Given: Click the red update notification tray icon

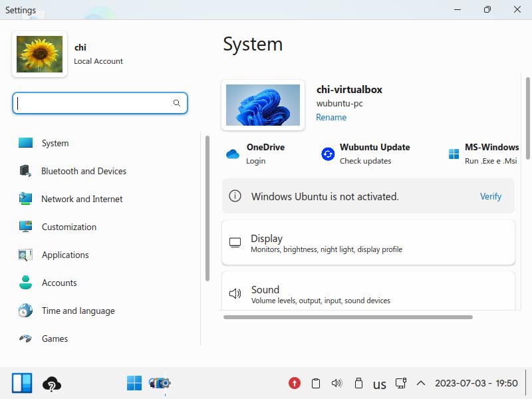Looking at the screenshot, I should [x=294, y=383].
